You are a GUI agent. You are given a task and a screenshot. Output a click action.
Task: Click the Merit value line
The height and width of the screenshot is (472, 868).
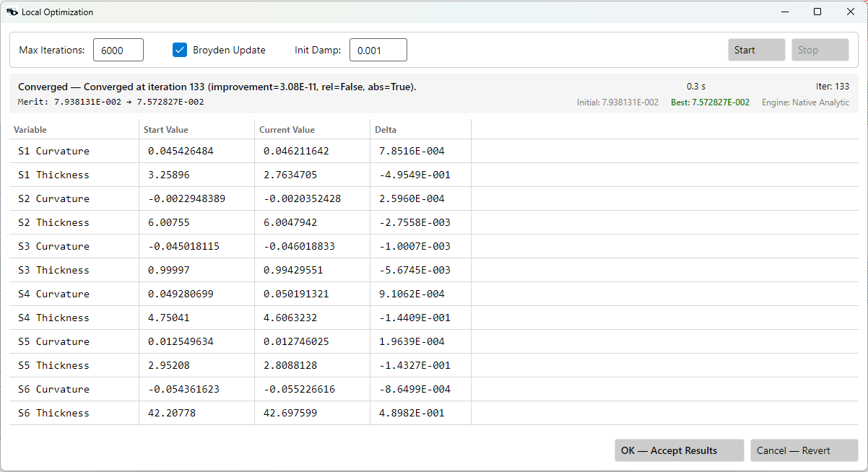[110, 102]
